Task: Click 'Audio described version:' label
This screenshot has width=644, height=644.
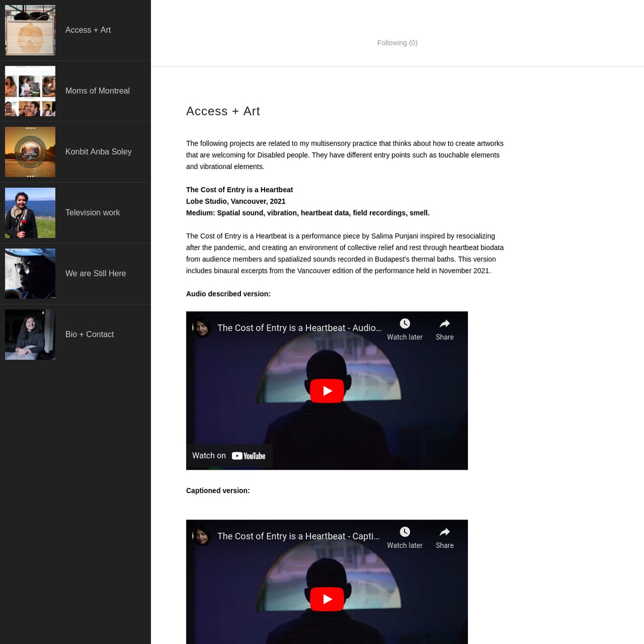Action: coord(228,294)
